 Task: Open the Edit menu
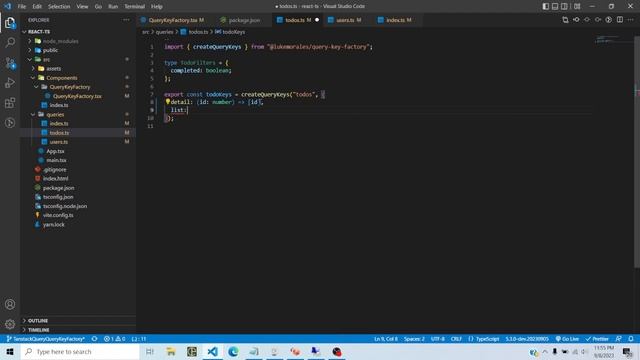(37, 6)
